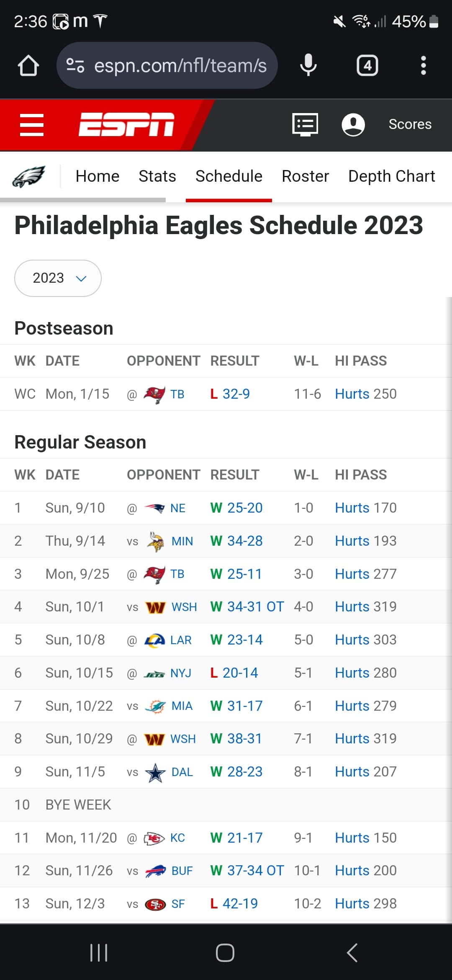Tap the Android back navigation button
The image size is (452, 980).
click(352, 953)
